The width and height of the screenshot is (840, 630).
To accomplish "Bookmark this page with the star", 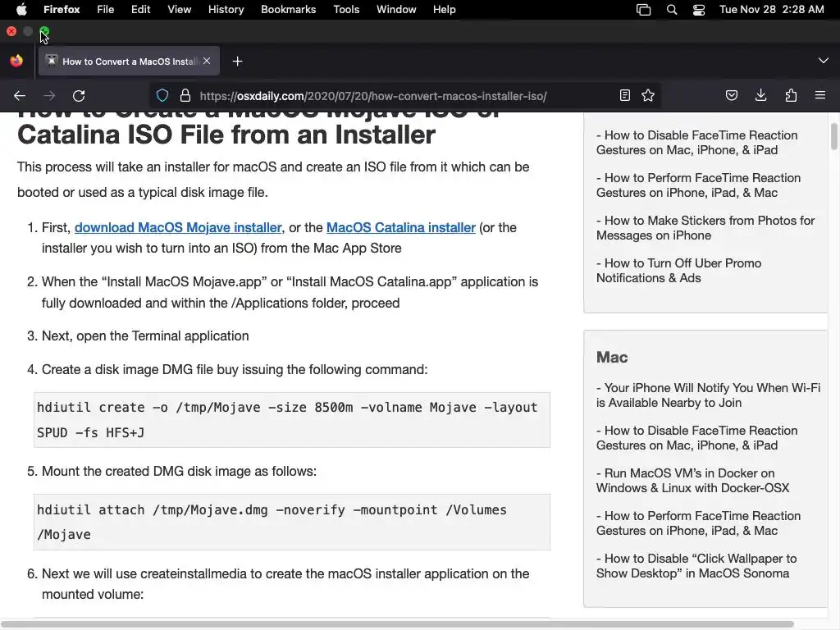I will [648, 96].
